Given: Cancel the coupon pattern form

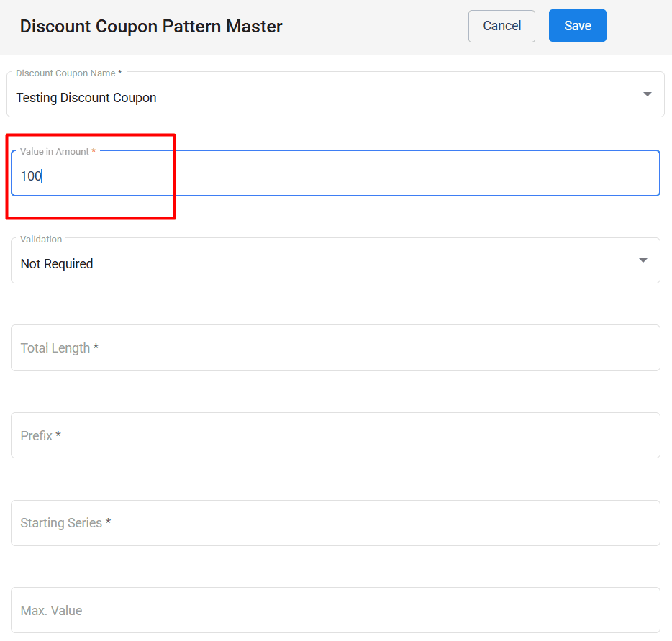Looking at the screenshot, I should (501, 26).
